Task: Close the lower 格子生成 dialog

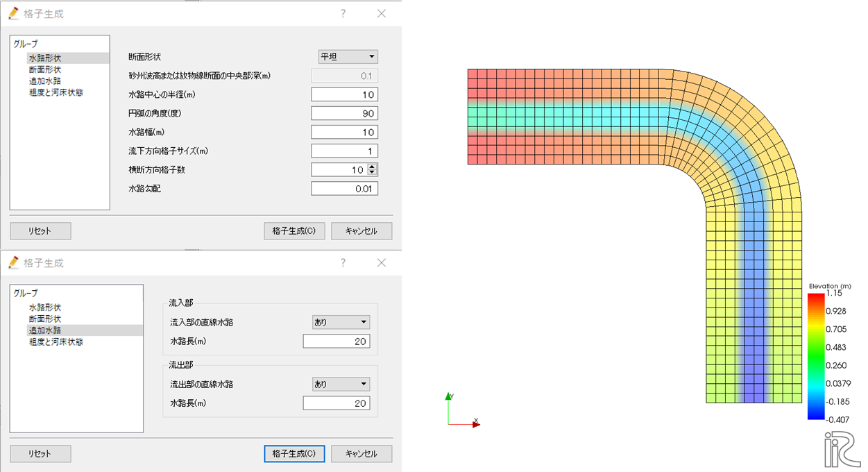Action: coord(381,263)
